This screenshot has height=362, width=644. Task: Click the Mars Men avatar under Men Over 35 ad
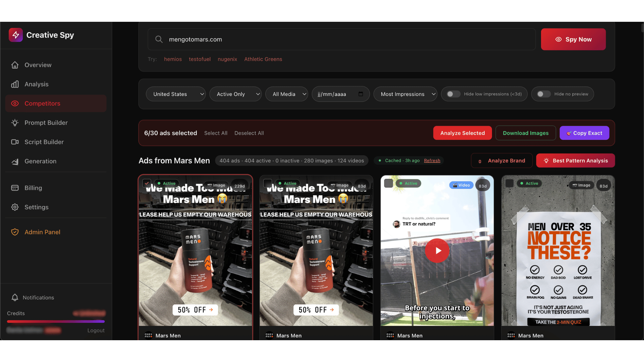511,336
